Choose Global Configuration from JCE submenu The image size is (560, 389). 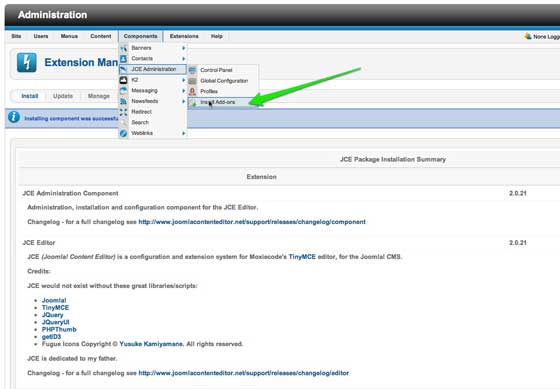pos(224,81)
